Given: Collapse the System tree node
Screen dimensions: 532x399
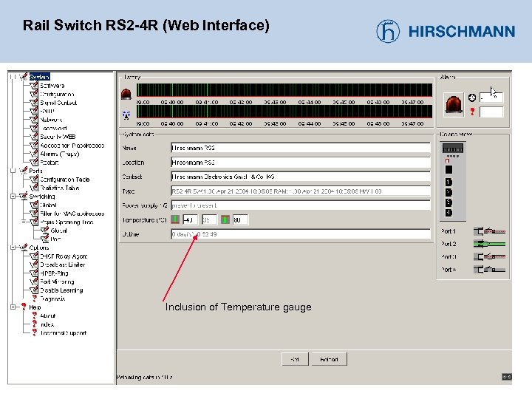Looking at the screenshot, I should coord(13,77).
